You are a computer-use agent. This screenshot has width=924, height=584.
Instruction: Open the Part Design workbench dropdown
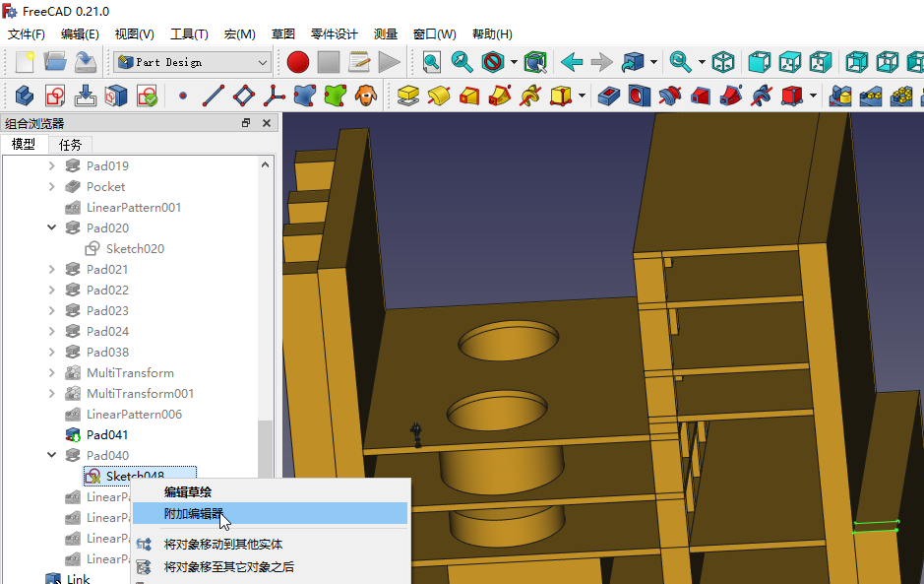tap(192, 62)
